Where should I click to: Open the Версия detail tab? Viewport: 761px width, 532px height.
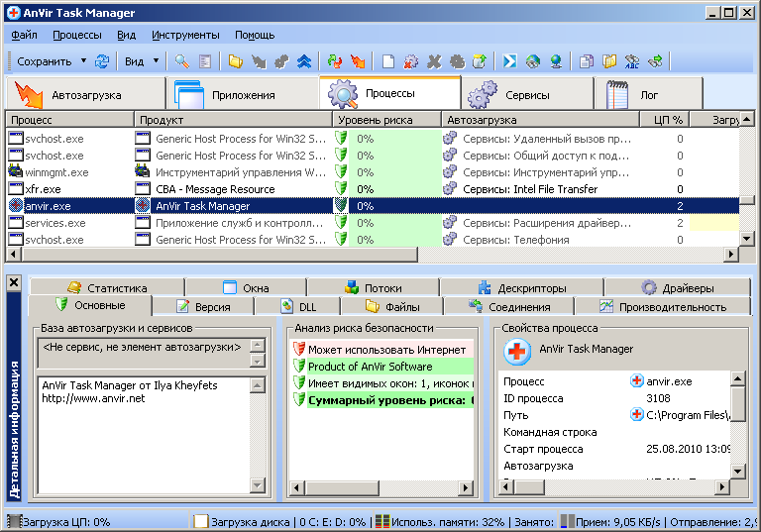pyautogui.click(x=203, y=306)
